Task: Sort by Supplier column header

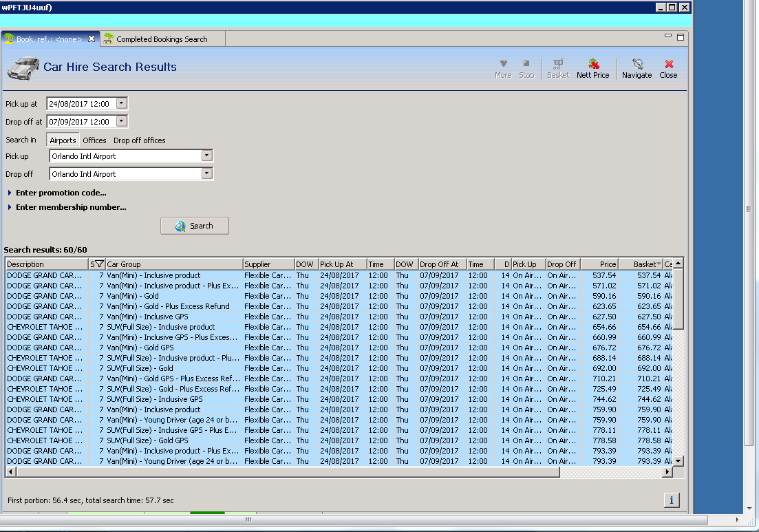Action: coord(268,264)
